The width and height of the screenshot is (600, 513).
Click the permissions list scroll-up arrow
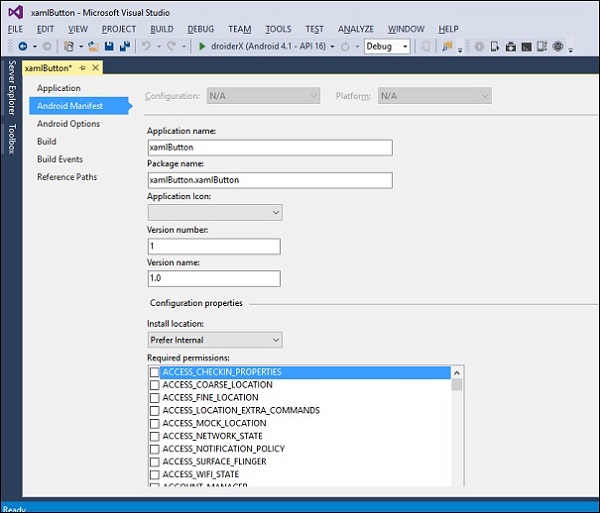(x=457, y=373)
